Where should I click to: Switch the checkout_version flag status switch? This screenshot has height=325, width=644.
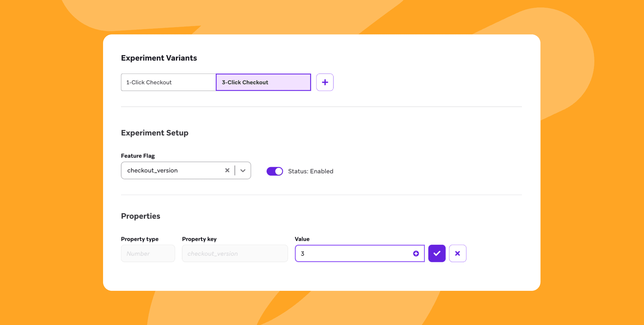(274, 171)
